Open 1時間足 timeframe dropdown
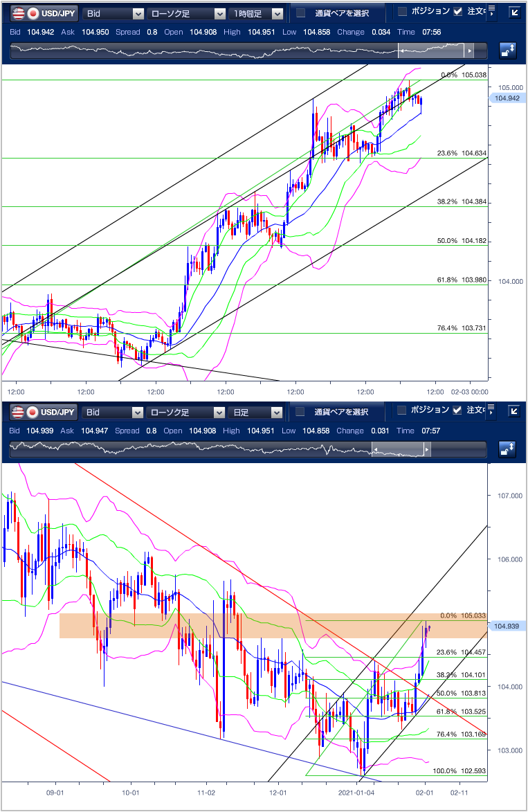The width and height of the screenshot is (528, 812). (257, 13)
